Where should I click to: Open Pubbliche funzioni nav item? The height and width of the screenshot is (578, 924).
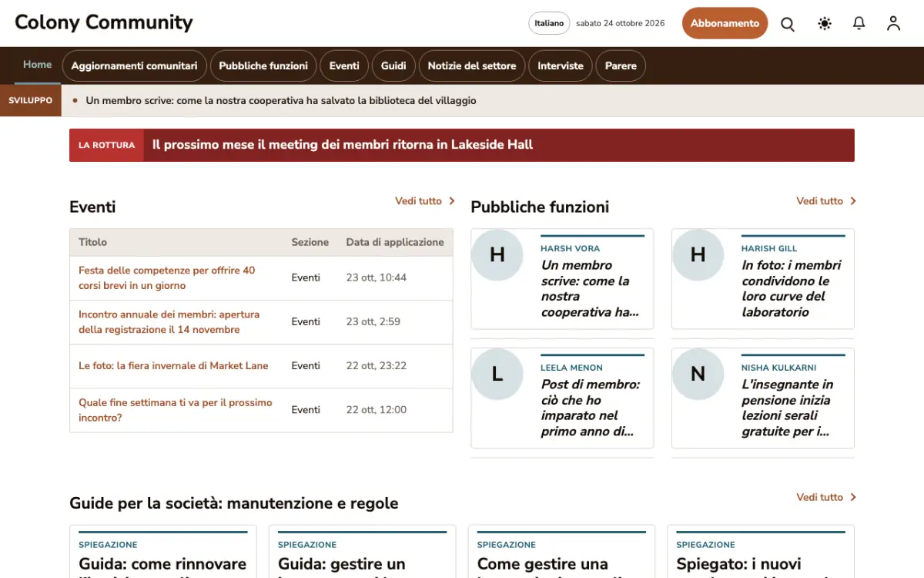click(263, 66)
